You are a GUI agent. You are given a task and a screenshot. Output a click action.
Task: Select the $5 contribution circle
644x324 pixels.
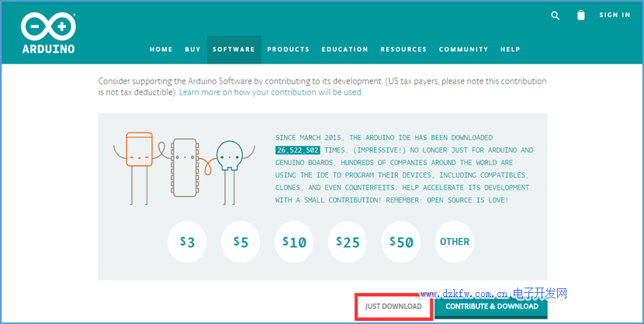point(241,242)
